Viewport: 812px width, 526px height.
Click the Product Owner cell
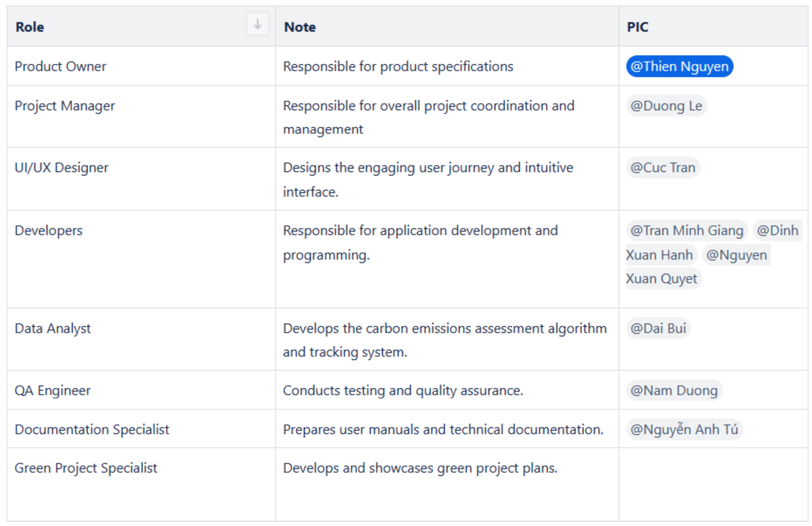pyautogui.click(x=61, y=66)
